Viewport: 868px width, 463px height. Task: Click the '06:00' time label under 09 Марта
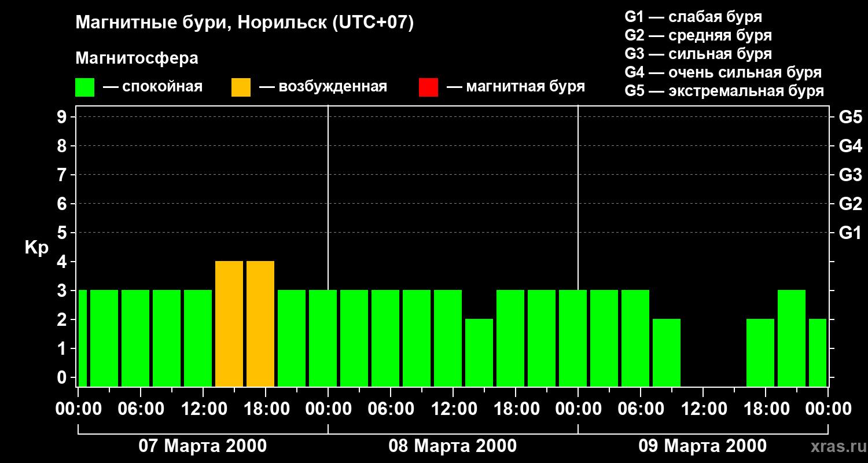click(640, 409)
